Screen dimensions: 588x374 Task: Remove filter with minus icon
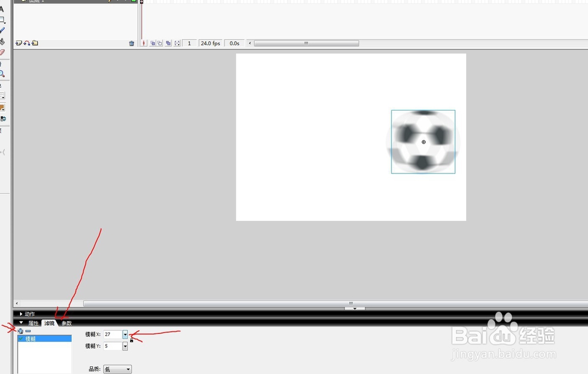click(x=28, y=331)
